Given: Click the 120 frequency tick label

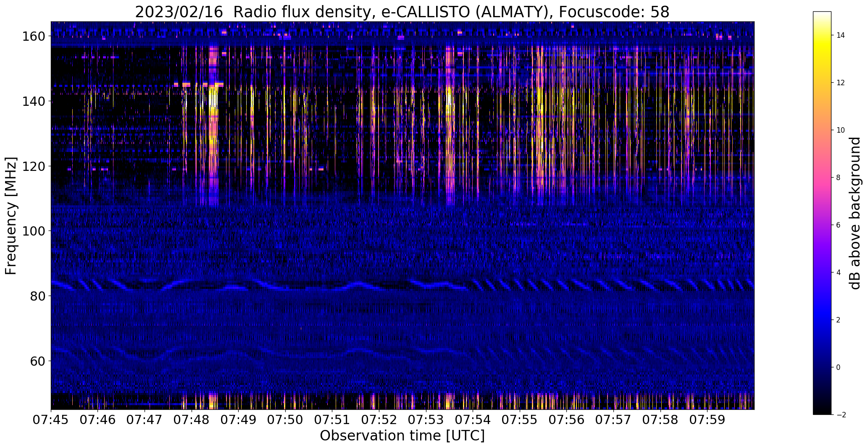Looking at the screenshot, I should pos(34,166).
